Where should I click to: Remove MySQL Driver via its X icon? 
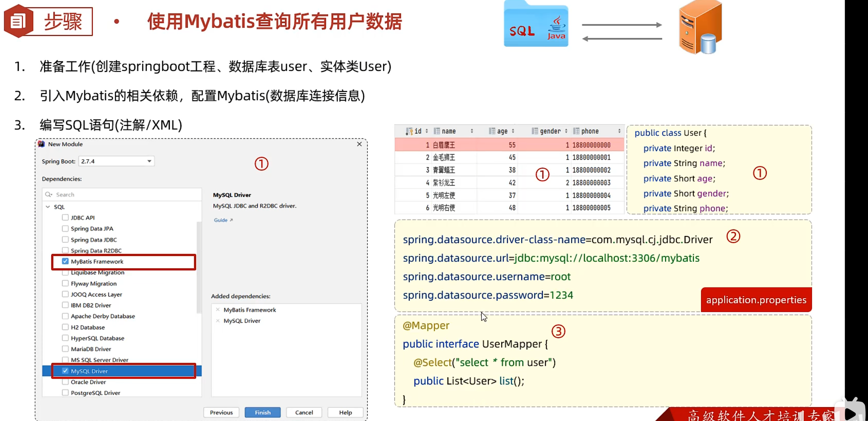coord(218,321)
